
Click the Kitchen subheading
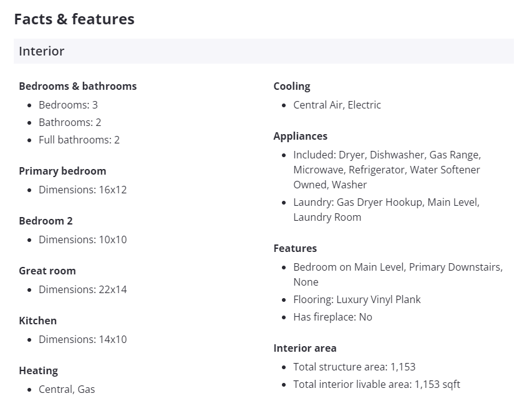pos(37,321)
